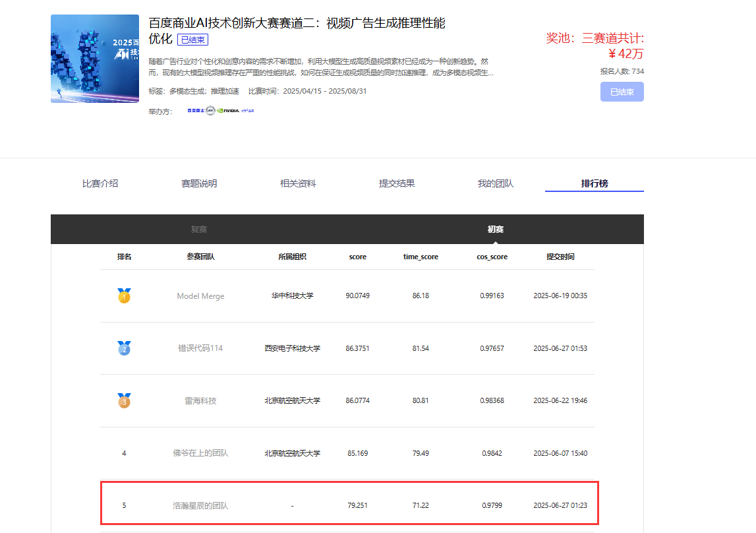Click score value 90.0749

pyautogui.click(x=358, y=296)
